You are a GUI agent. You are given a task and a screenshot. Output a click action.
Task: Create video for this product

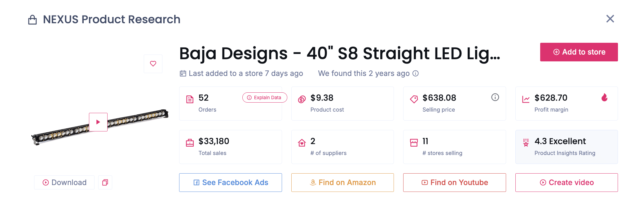[x=567, y=183]
